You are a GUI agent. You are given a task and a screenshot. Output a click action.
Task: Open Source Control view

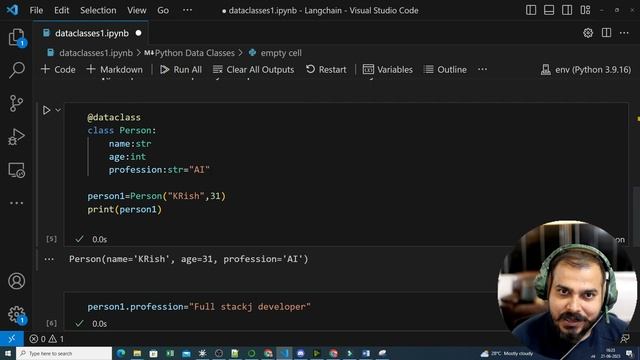[16, 103]
